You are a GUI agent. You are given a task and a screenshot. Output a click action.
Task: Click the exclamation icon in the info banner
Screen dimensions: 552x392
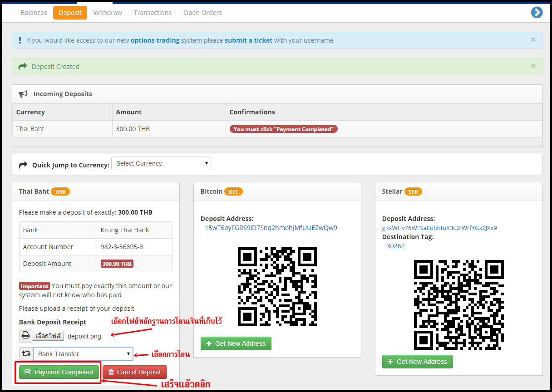tap(20, 40)
